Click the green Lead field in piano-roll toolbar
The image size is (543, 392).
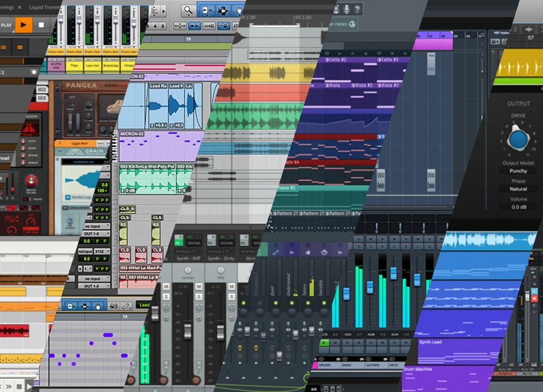[144, 305]
